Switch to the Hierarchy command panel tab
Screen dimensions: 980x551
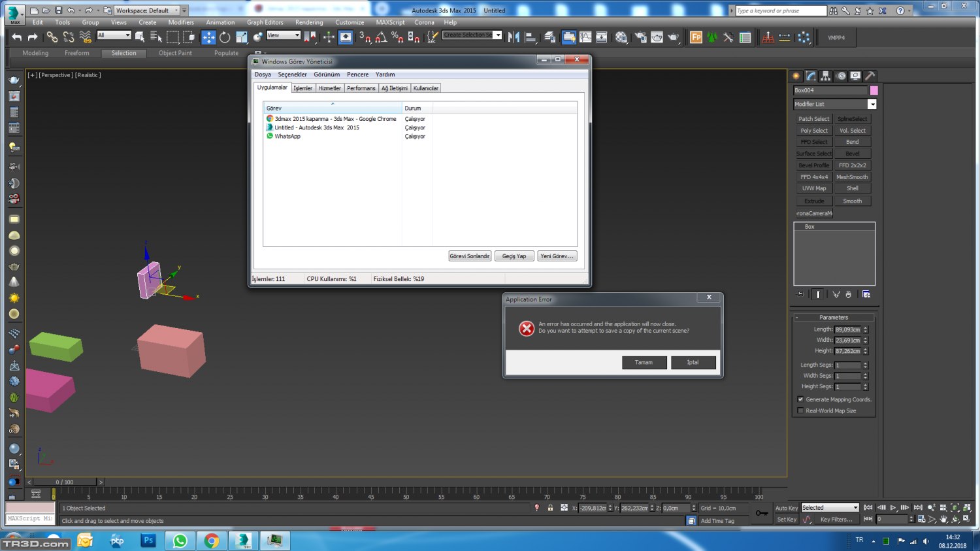tap(826, 76)
